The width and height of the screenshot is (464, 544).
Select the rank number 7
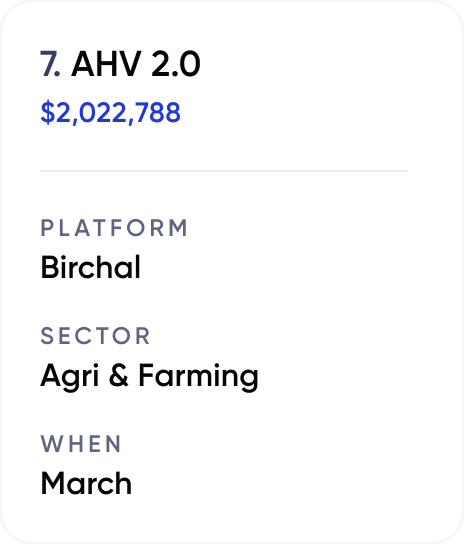(50, 64)
